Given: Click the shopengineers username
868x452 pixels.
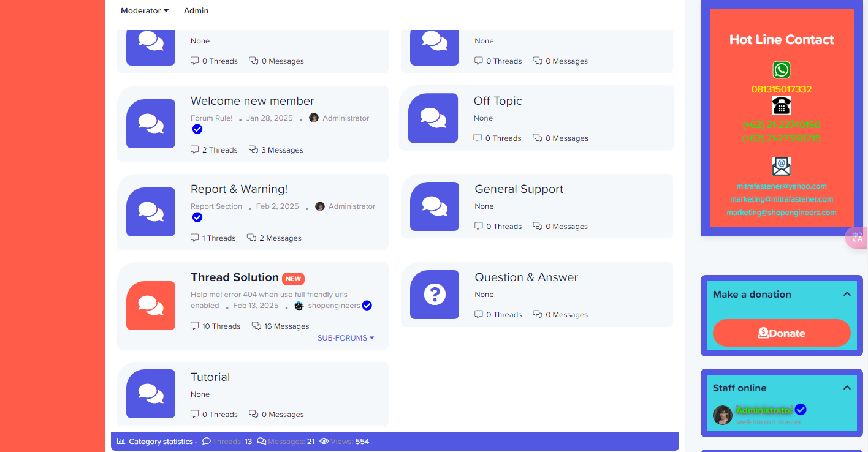Looking at the screenshot, I should [x=334, y=306].
